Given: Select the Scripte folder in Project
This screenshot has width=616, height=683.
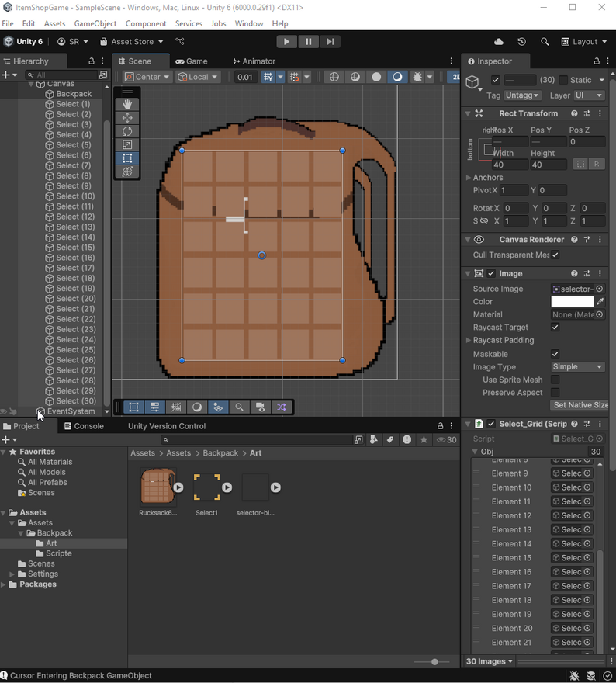Looking at the screenshot, I should click(59, 553).
